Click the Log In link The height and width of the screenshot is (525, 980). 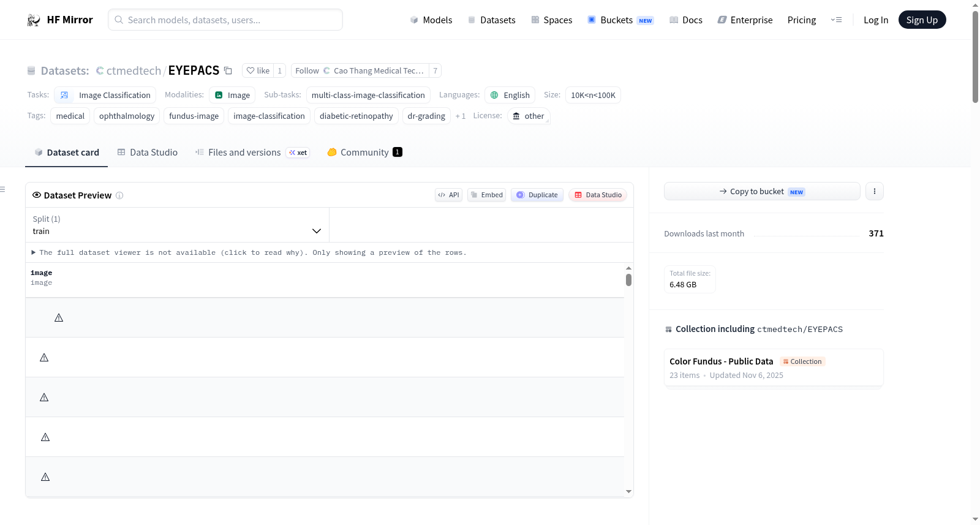[876, 20]
